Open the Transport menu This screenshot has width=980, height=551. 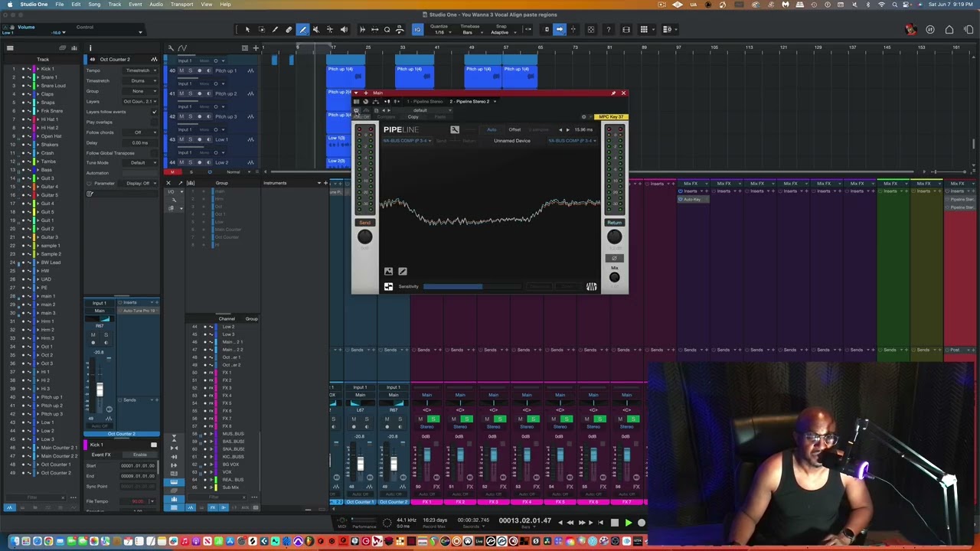181,5
